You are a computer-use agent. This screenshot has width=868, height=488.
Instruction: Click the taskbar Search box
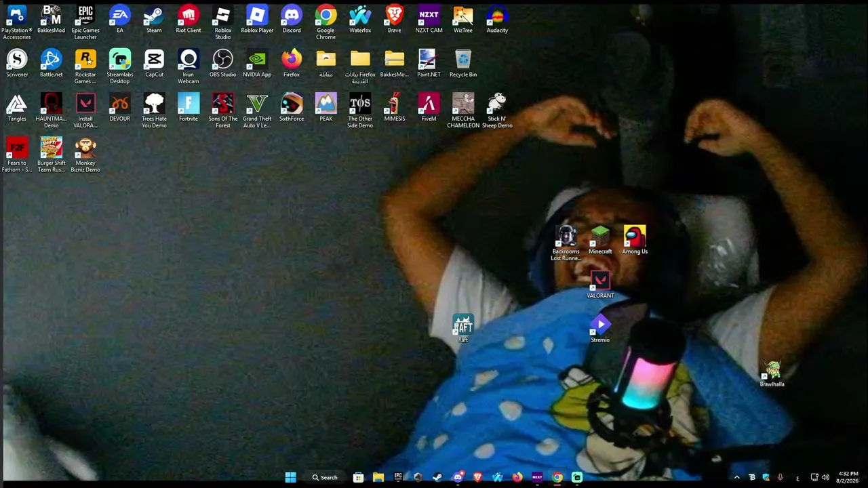325,477
